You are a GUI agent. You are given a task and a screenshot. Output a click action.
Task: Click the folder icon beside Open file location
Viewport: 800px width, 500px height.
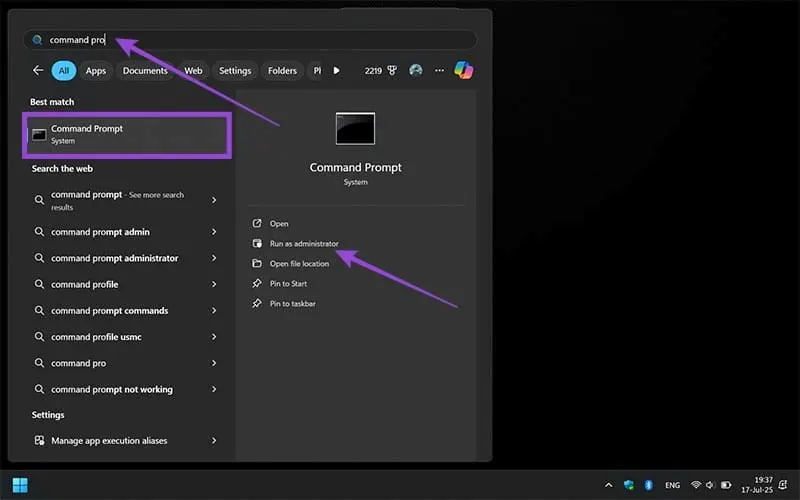click(257, 263)
